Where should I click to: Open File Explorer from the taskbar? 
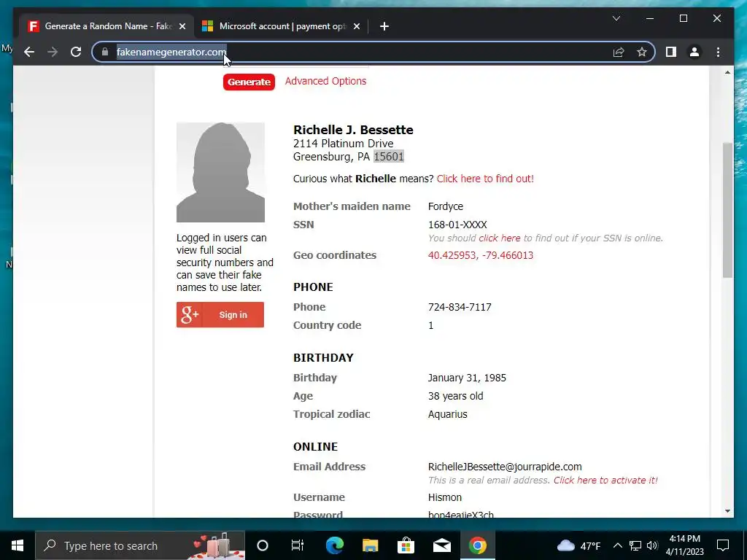(370, 545)
